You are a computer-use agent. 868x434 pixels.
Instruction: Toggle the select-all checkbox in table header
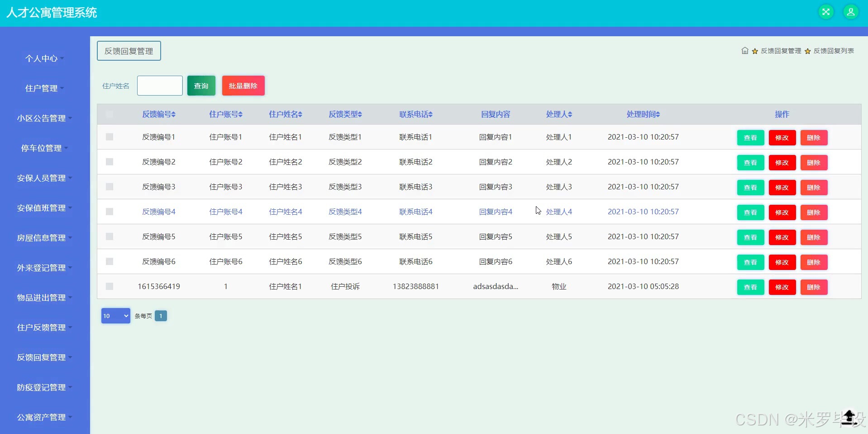(x=110, y=114)
